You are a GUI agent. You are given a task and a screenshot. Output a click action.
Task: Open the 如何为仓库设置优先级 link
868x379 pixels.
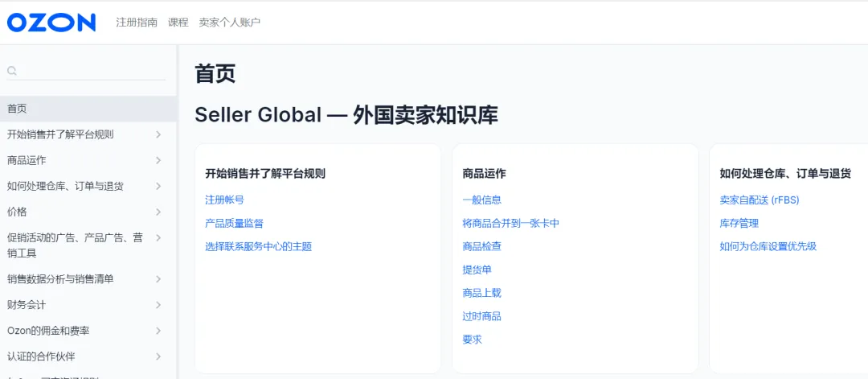pos(768,246)
